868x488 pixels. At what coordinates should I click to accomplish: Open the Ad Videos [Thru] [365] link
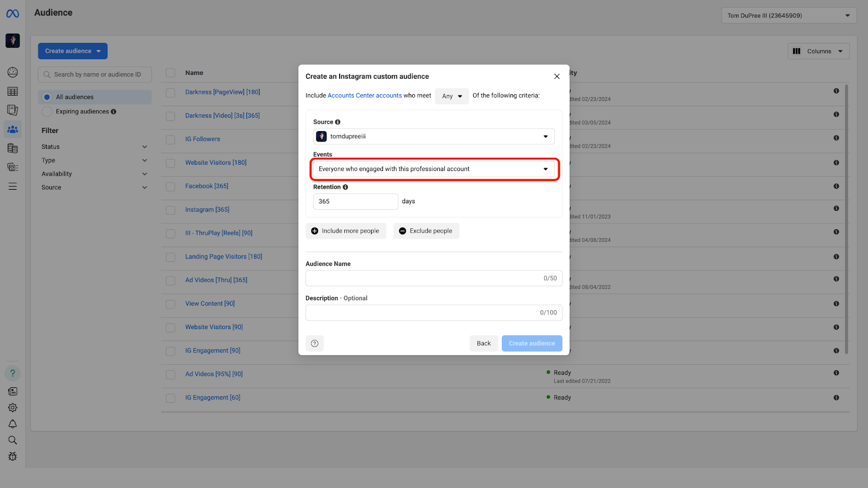pos(216,280)
